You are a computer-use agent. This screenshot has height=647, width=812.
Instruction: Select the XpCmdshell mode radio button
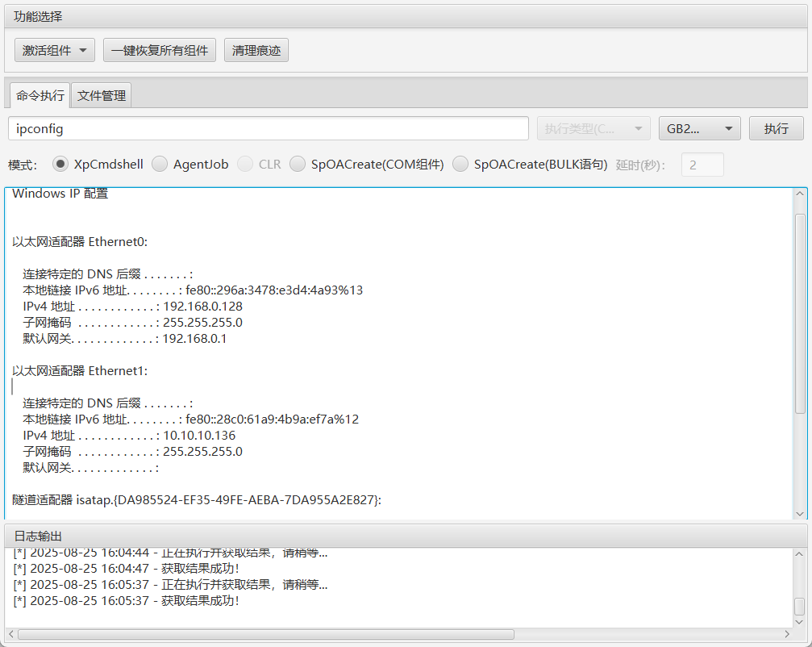tap(60, 164)
